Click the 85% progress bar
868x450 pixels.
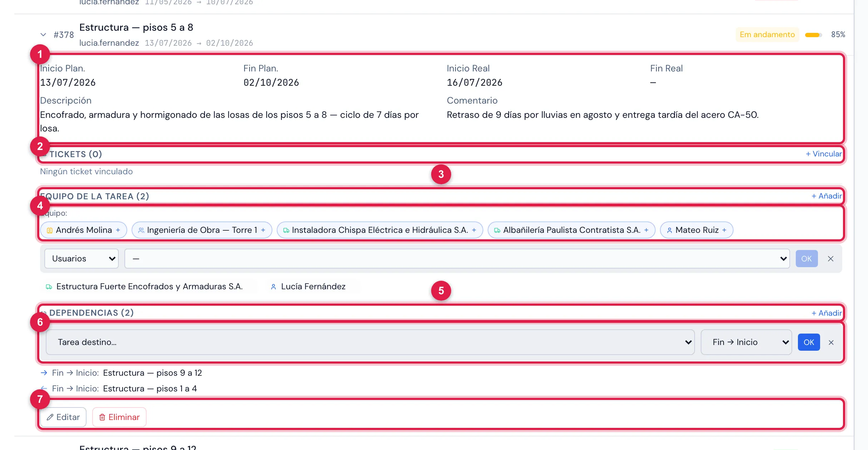814,35
